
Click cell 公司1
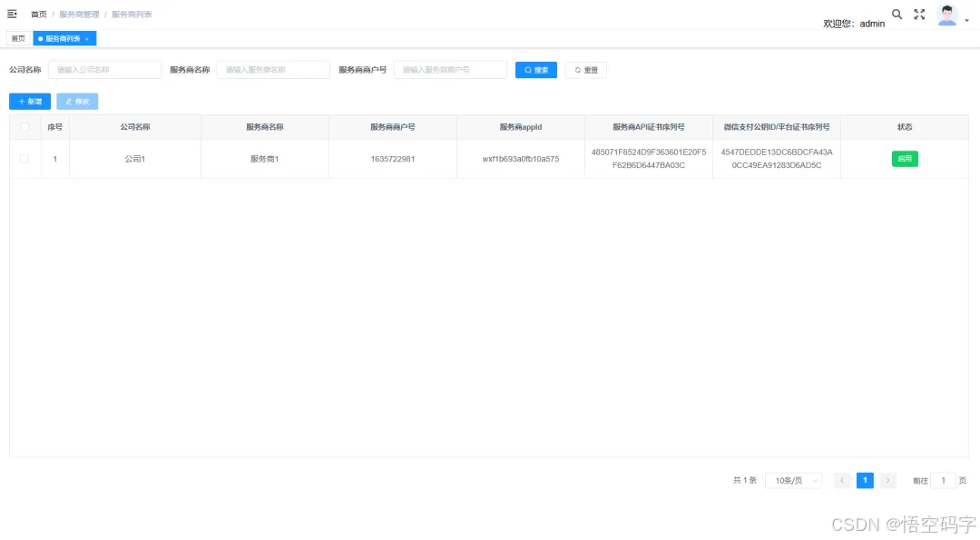tap(135, 159)
